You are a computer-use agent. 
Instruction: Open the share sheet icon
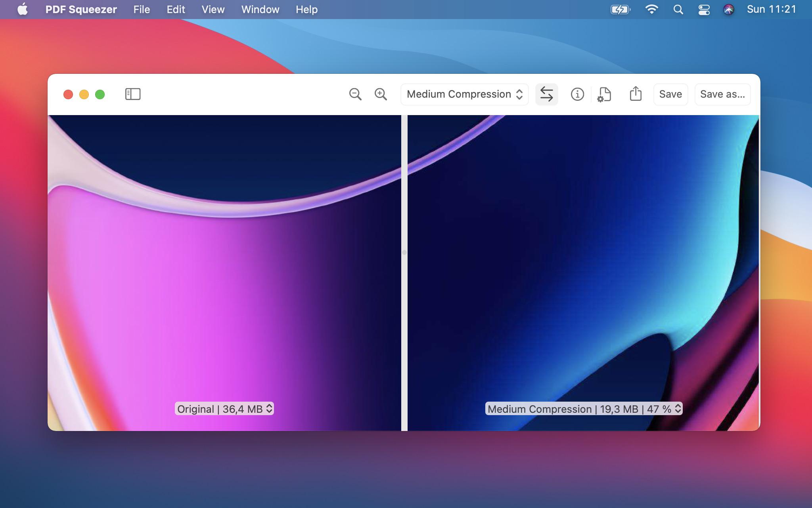point(636,94)
